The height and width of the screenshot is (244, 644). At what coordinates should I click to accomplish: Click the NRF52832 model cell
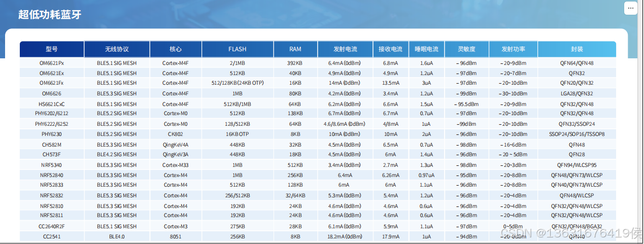(x=52, y=195)
